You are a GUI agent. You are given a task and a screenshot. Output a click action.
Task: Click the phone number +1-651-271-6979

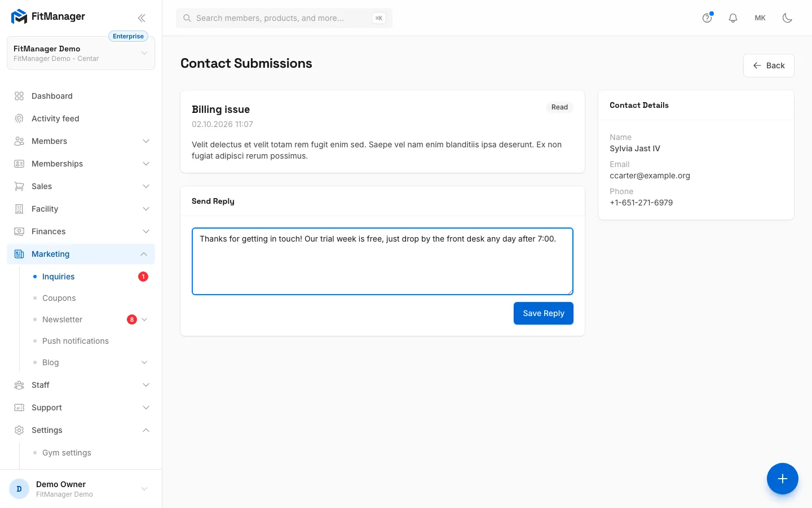click(641, 203)
